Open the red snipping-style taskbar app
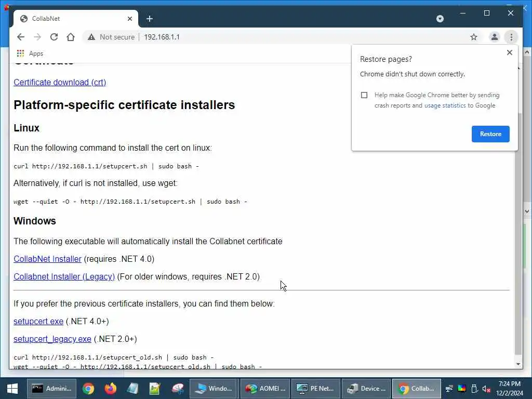This screenshot has width=532, height=399. coord(178,389)
